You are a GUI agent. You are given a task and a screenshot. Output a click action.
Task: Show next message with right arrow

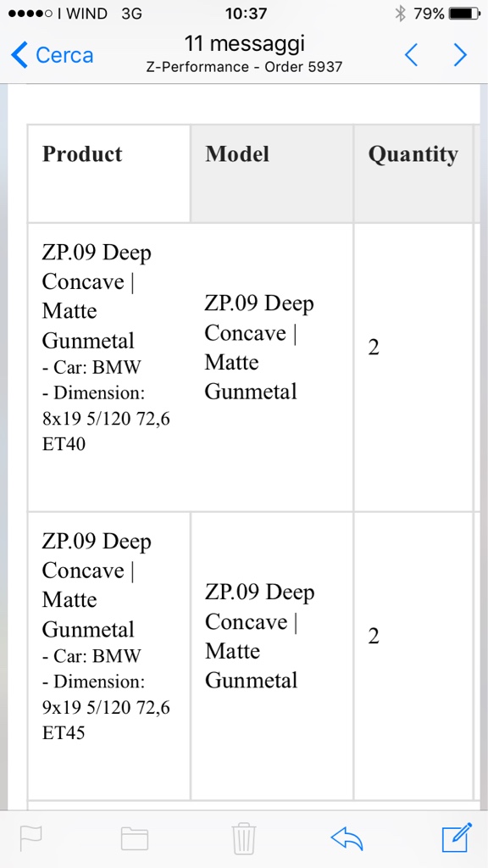pyautogui.click(x=460, y=55)
